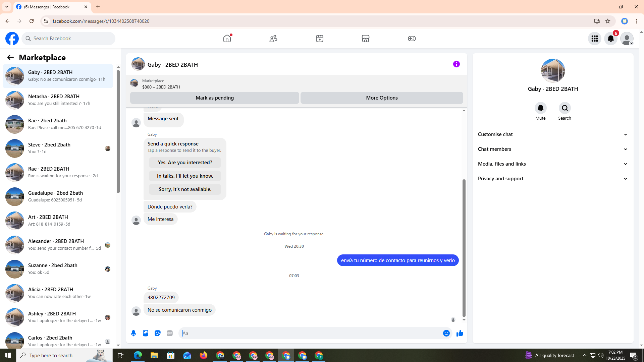
Task: Click the chat message scrollbar
Action: (x=464, y=248)
